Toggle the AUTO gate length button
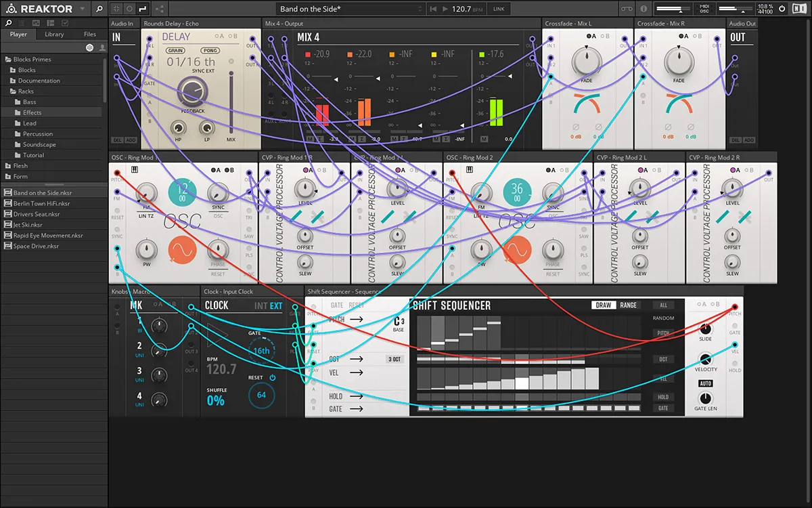 coord(705,383)
